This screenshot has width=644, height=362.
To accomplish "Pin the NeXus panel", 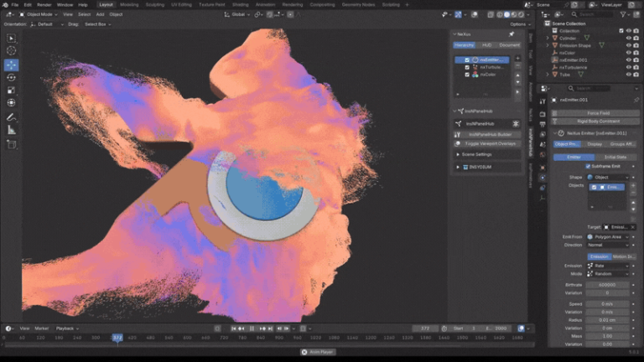I will (x=512, y=34).
